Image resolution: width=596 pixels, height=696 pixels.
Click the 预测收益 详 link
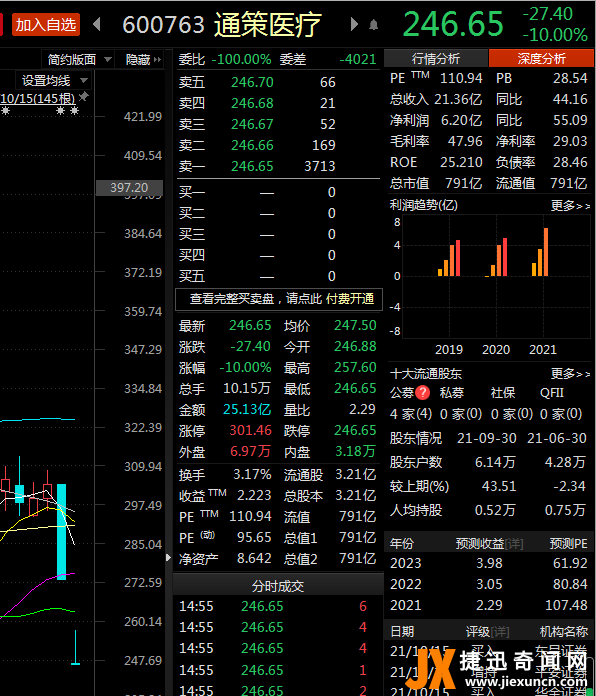tap(514, 544)
